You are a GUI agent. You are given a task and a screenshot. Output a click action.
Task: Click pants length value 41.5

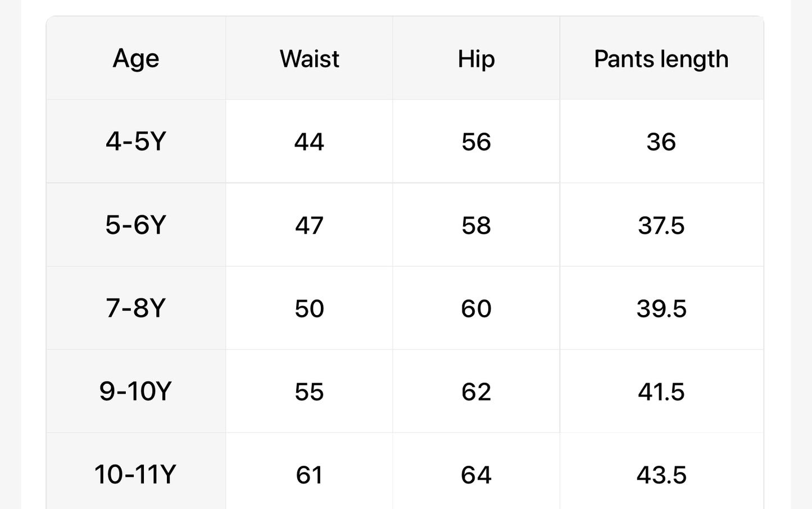click(661, 392)
